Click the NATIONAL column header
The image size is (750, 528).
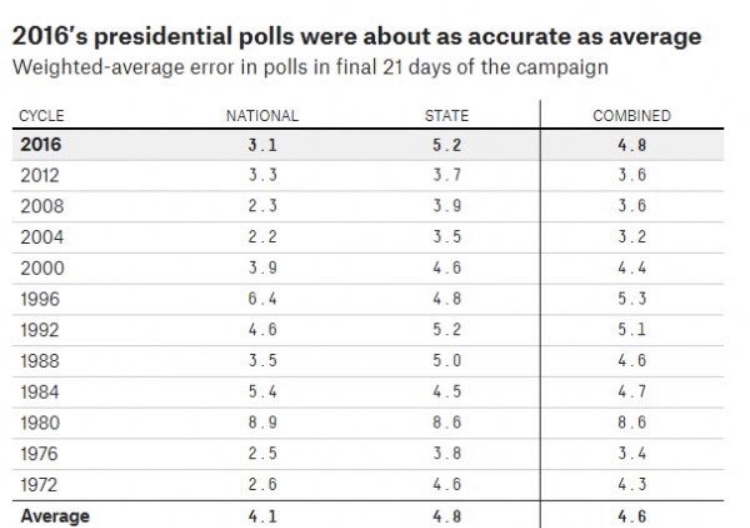click(263, 116)
